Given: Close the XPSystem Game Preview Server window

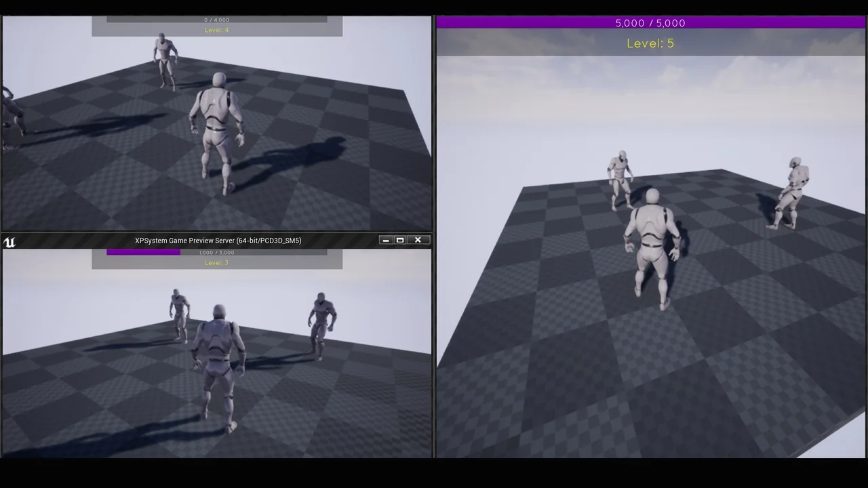Looking at the screenshot, I should [418, 241].
